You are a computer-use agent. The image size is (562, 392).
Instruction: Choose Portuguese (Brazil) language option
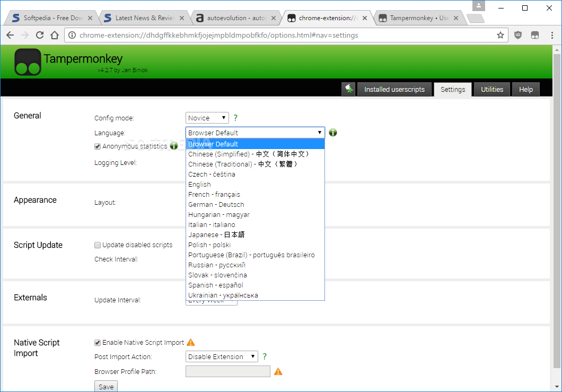click(255, 255)
